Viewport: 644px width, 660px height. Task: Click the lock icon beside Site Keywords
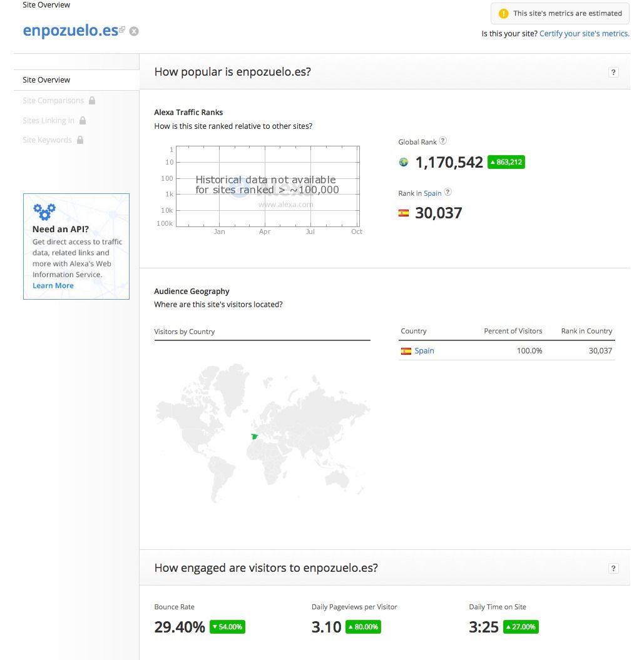click(x=80, y=140)
